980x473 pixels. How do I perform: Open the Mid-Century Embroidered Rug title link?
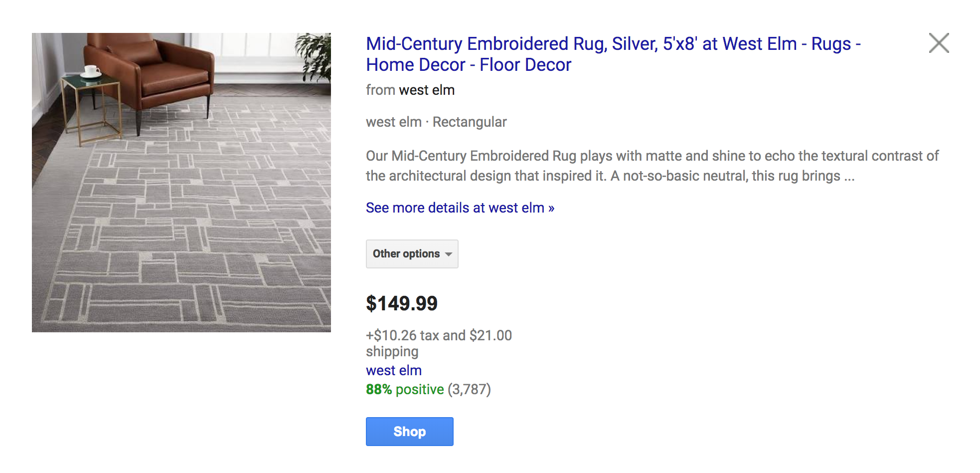tap(613, 54)
